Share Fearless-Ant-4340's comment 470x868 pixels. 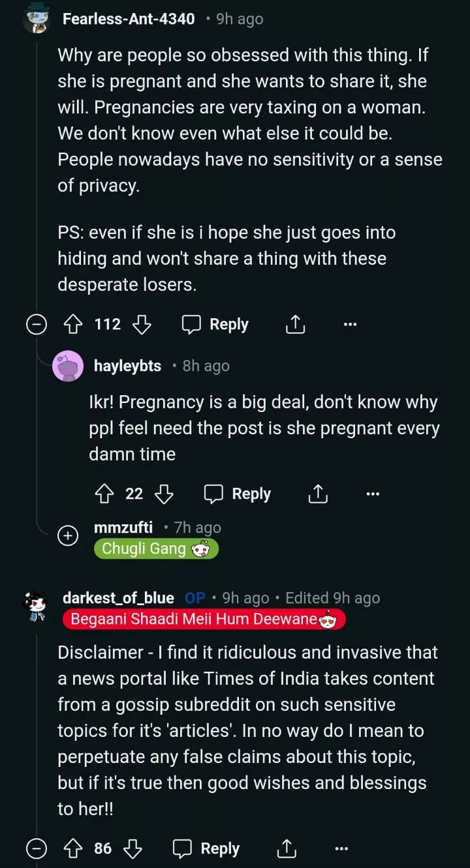295,324
